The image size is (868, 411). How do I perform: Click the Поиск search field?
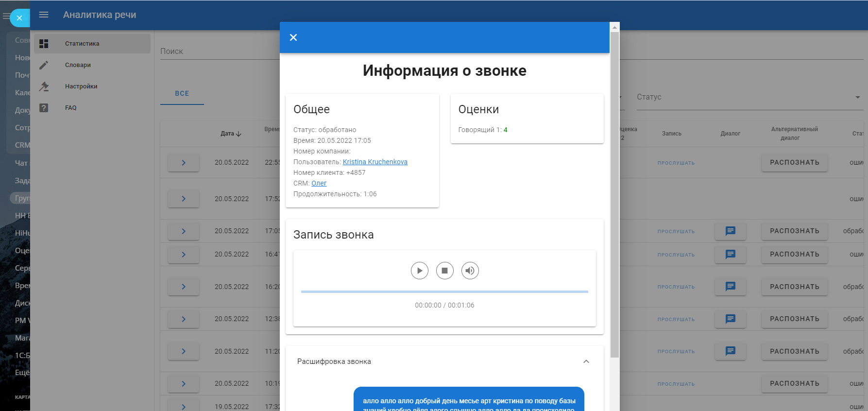click(x=219, y=51)
